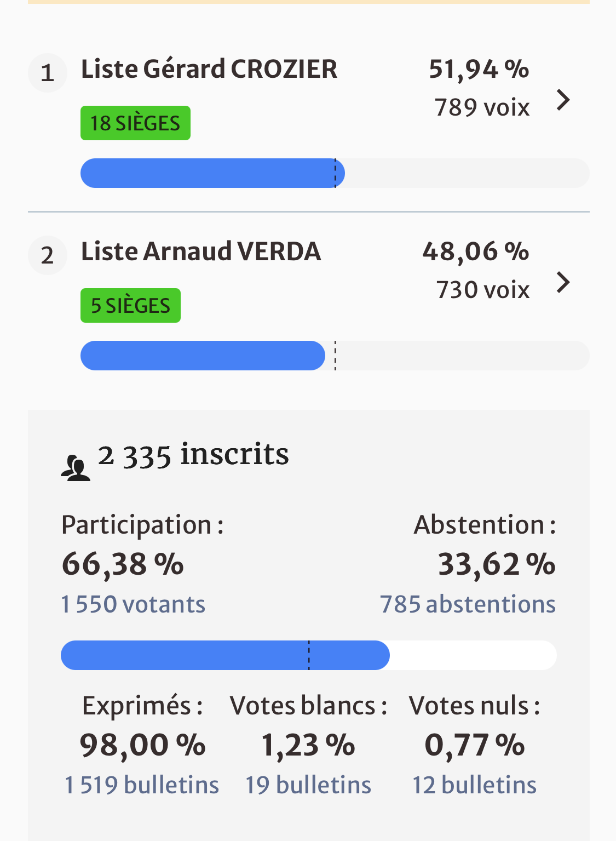
Task: Expand Liste Gérard CROZIER chevron arrow
Action: [x=563, y=100]
